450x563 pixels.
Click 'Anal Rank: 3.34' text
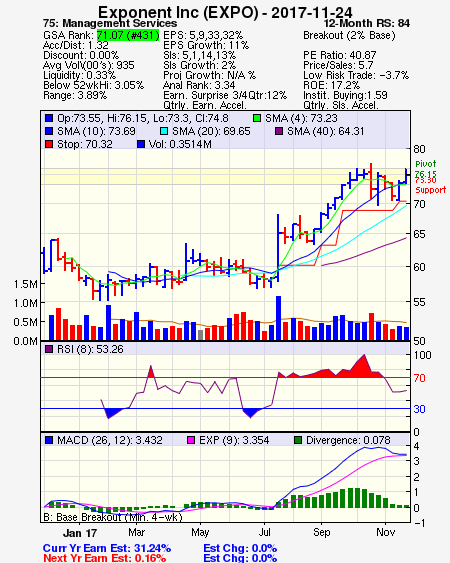pyautogui.click(x=199, y=86)
